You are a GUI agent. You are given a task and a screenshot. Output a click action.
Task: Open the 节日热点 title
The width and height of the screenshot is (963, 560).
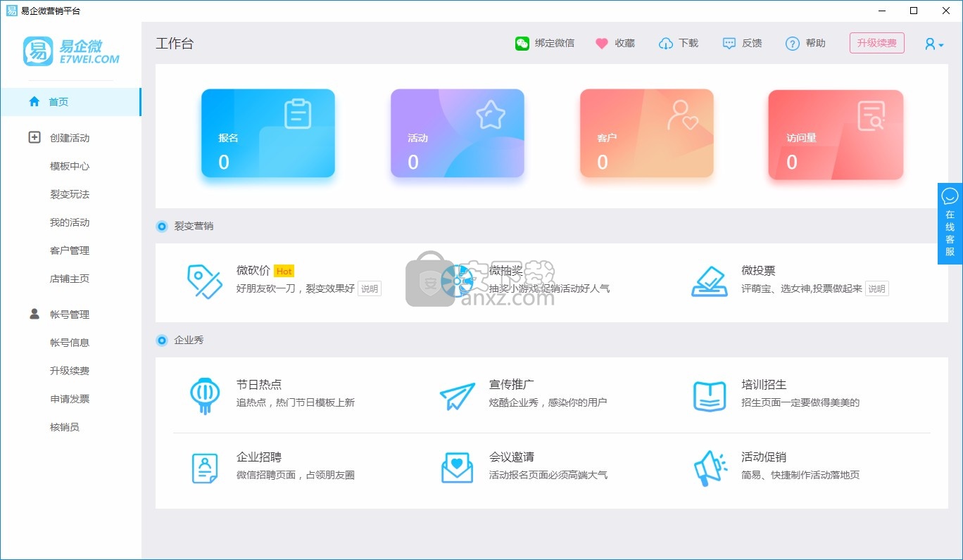pos(259,385)
